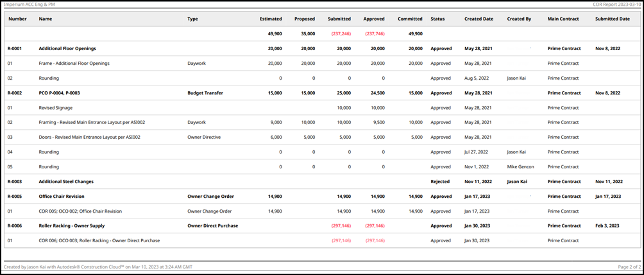Click Approved amount 24,500 in R-0002 row
The image size is (644, 275).
(x=377, y=93)
